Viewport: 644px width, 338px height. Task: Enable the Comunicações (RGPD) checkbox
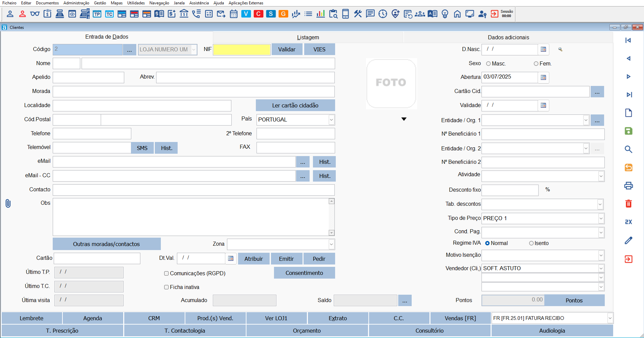[166, 274]
